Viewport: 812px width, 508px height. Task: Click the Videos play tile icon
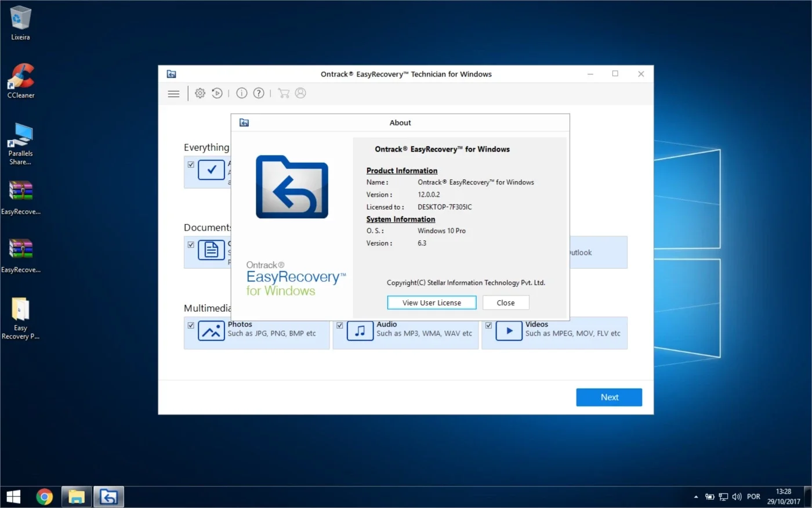[509, 331]
